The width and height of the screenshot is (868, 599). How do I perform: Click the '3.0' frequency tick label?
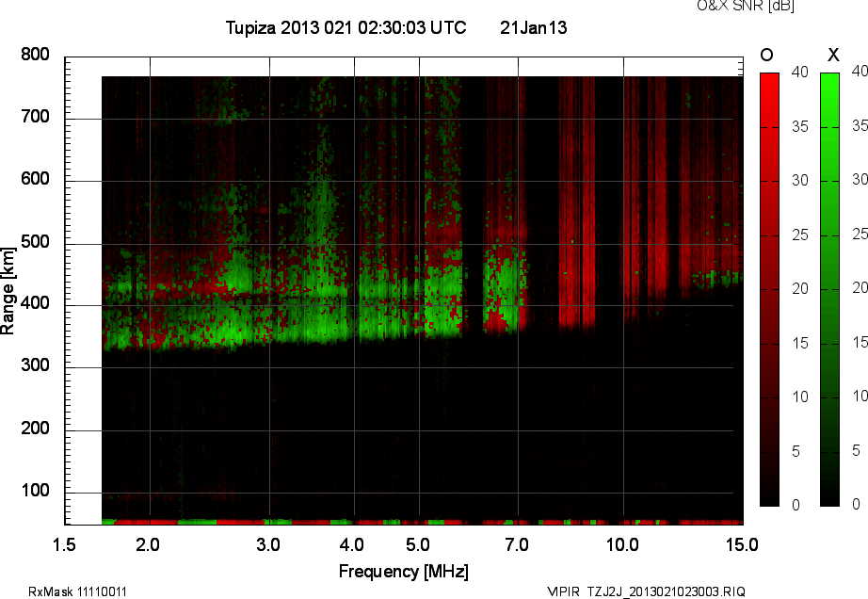(x=268, y=544)
